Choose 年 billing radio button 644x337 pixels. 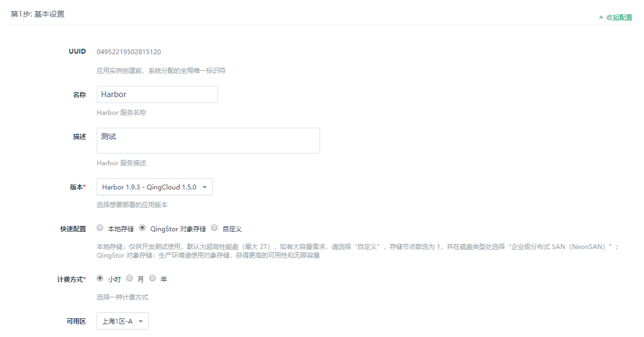click(153, 279)
